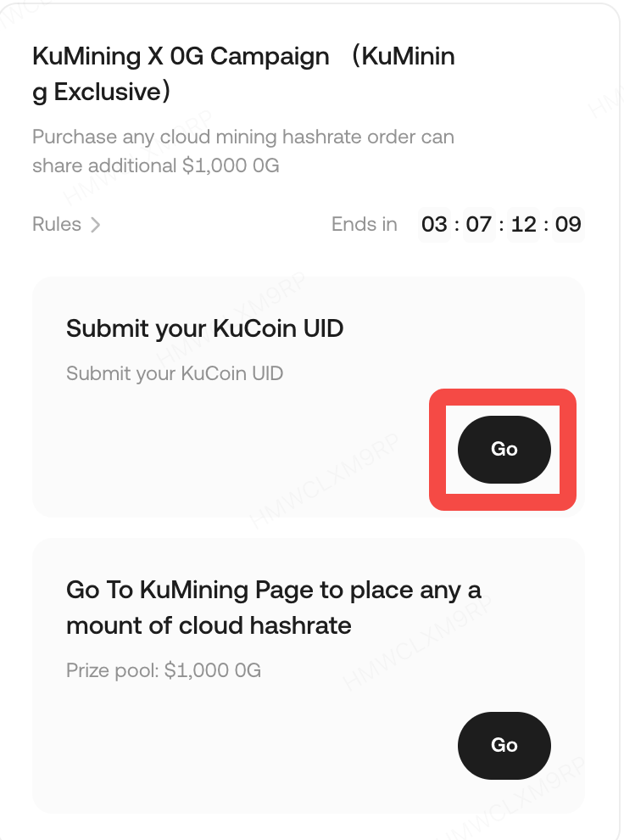Image resolution: width=624 pixels, height=840 pixels.
Task: Click 'share additional $1,000 0G' description line
Action: point(155,165)
